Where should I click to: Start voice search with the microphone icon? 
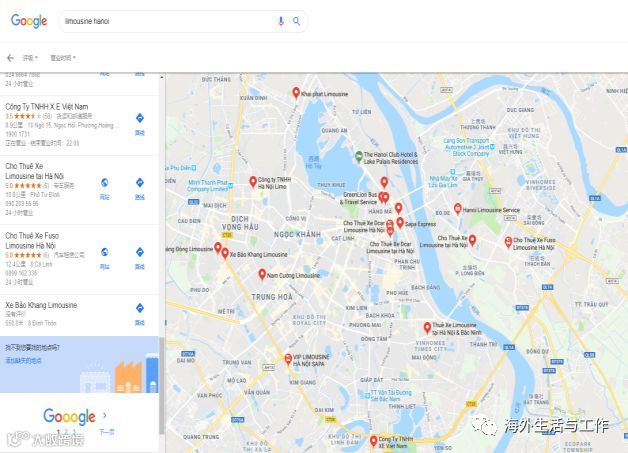281,21
